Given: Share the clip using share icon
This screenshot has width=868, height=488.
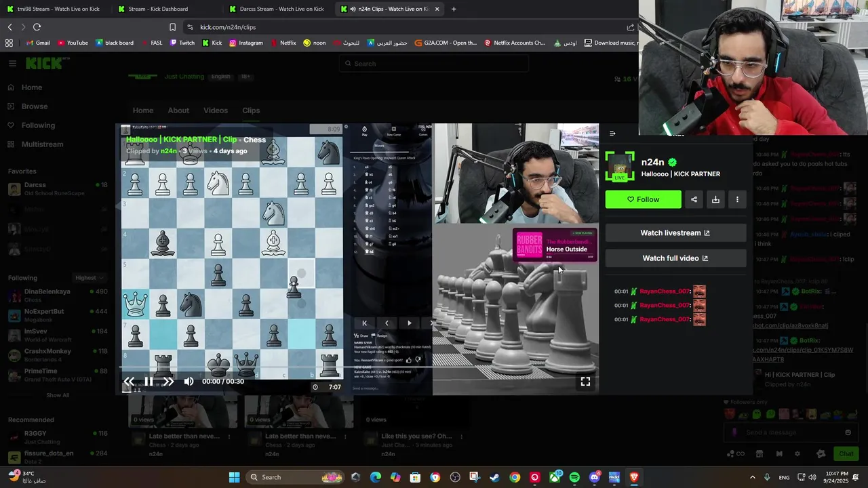Looking at the screenshot, I should [694, 199].
